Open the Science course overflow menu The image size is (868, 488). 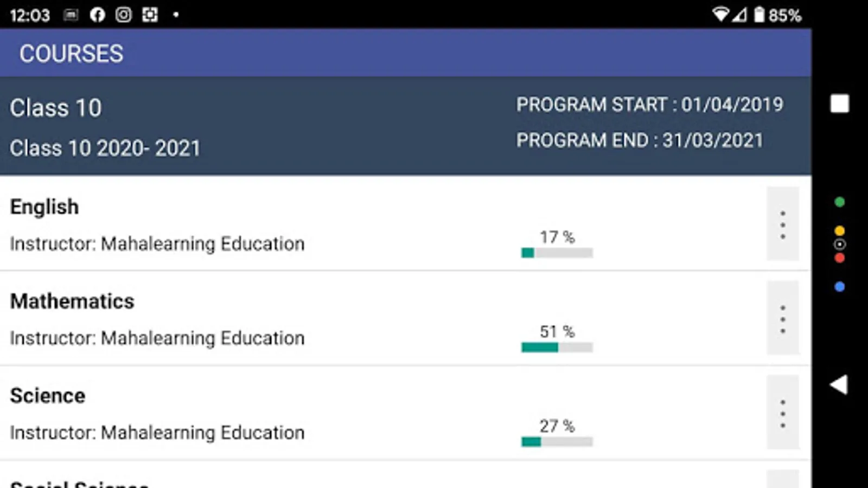782,413
